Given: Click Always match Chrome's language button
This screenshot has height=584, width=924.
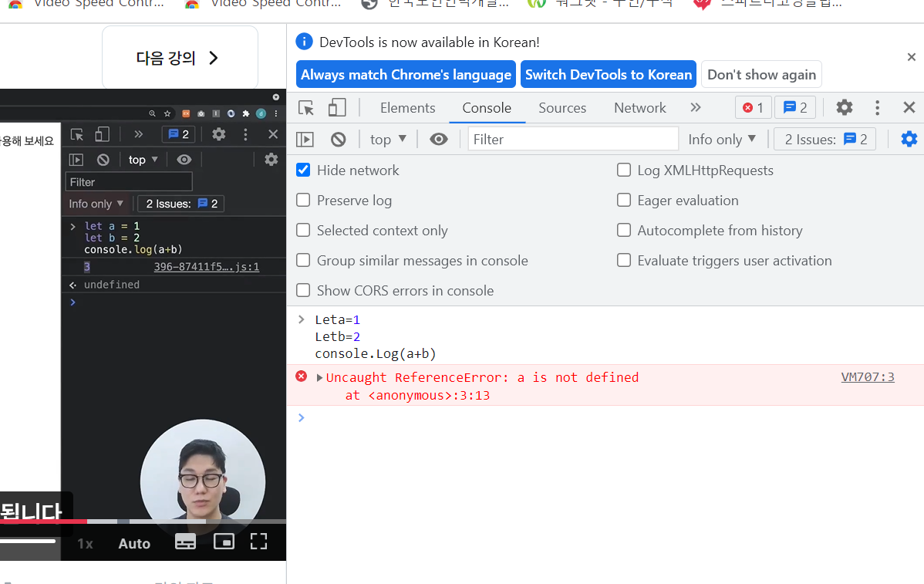Looking at the screenshot, I should (406, 74).
